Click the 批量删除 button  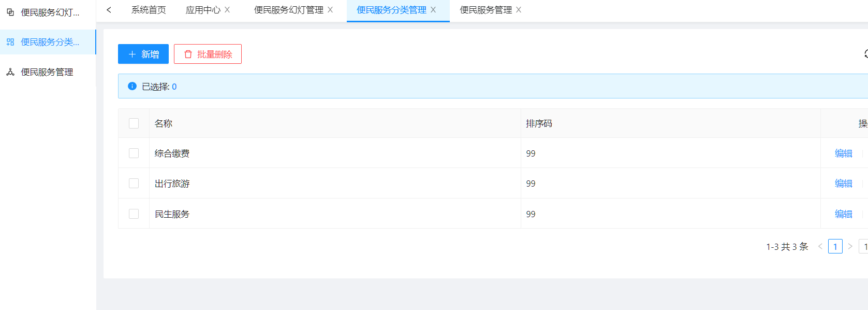coord(208,54)
